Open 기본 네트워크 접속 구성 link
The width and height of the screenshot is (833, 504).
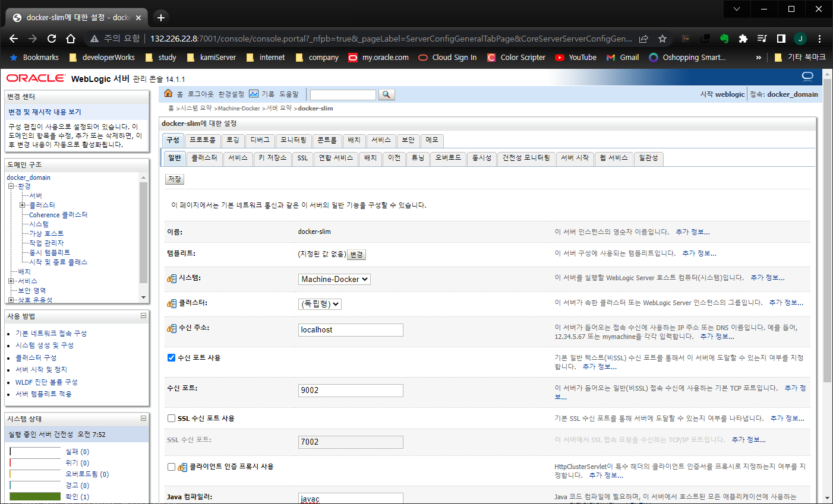click(x=51, y=334)
